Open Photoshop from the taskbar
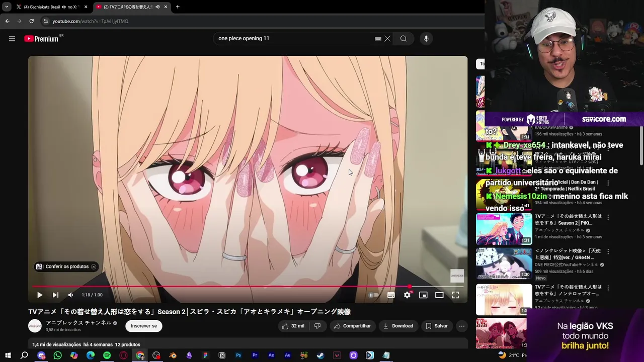This screenshot has width=644, height=362. click(x=238, y=355)
